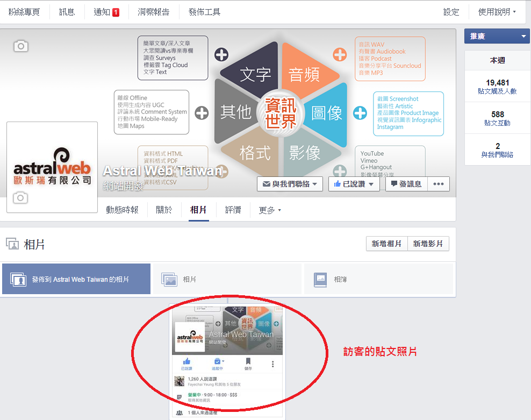Expand 使用說明 dropdown menu

point(497,12)
